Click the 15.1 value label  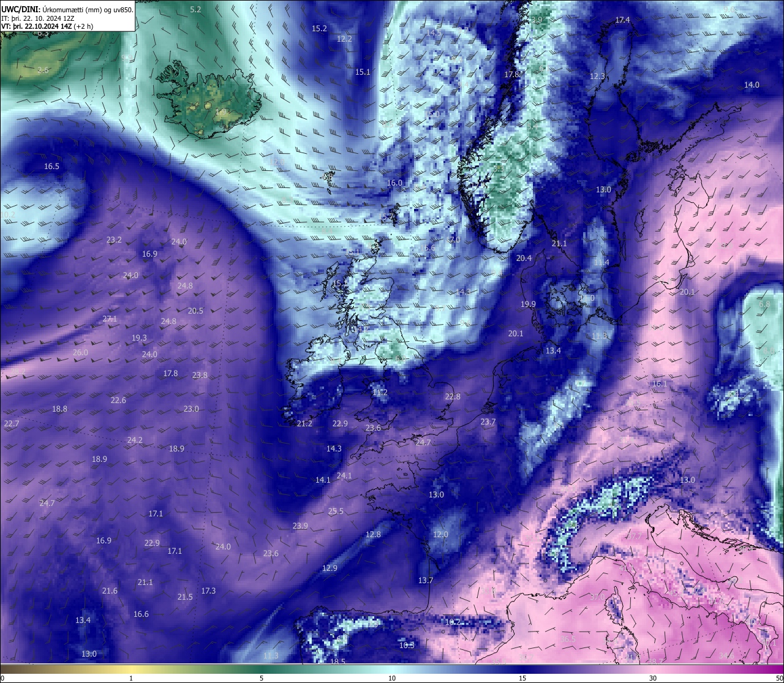[363, 72]
